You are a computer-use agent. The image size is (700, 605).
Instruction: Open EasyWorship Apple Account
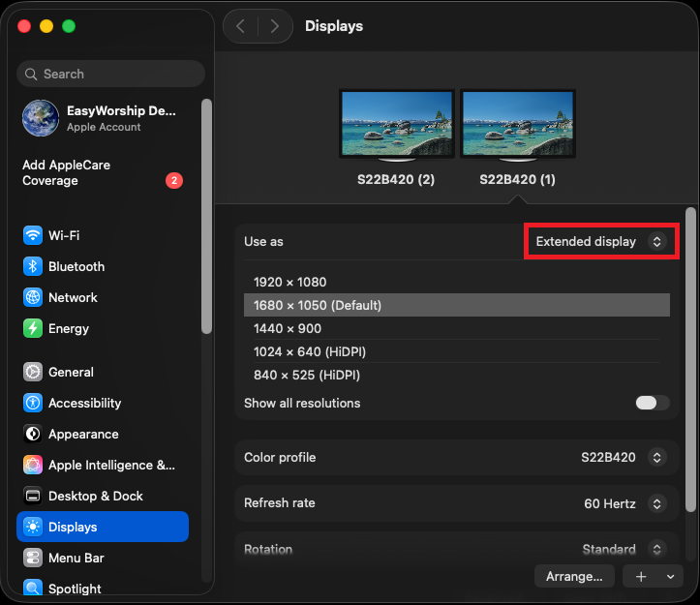103,118
